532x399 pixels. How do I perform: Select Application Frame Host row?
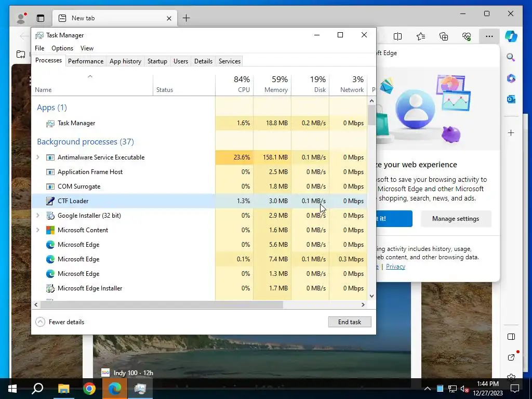(x=199, y=171)
